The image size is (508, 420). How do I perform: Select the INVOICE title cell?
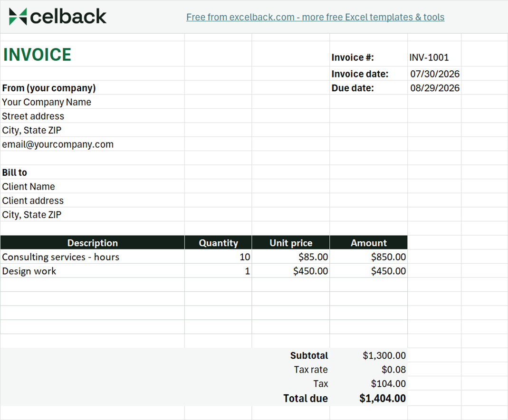(x=92, y=54)
